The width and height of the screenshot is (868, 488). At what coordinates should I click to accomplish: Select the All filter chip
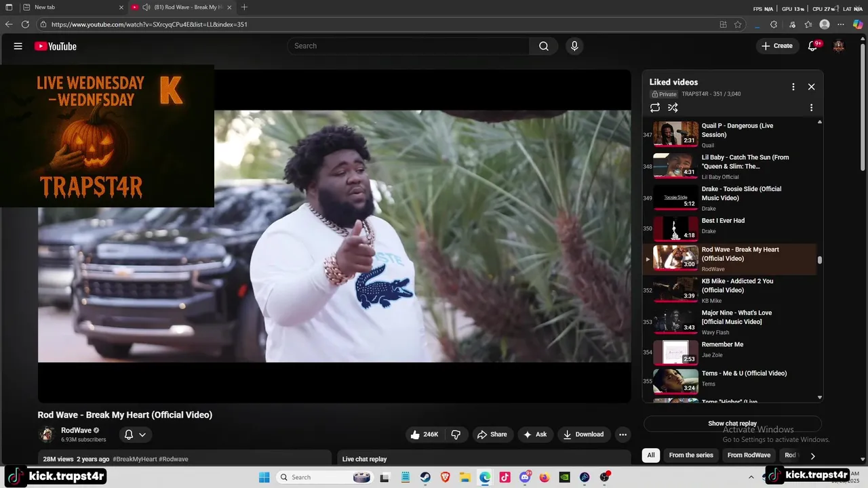651,455
